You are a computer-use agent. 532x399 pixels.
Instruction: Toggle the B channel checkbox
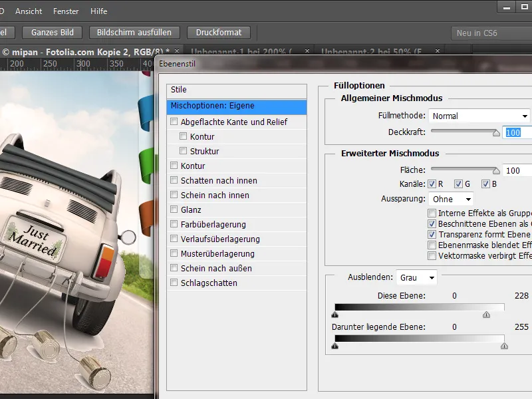pos(485,184)
